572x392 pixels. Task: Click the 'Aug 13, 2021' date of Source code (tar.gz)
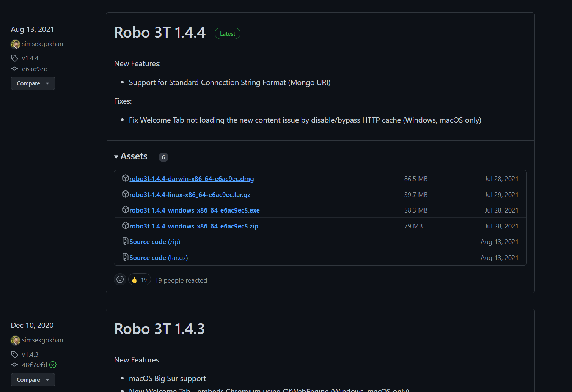click(x=500, y=258)
